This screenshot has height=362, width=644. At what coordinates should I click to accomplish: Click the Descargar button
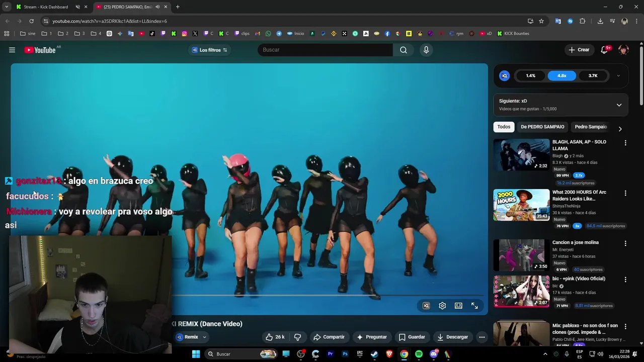pyautogui.click(x=452, y=337)
